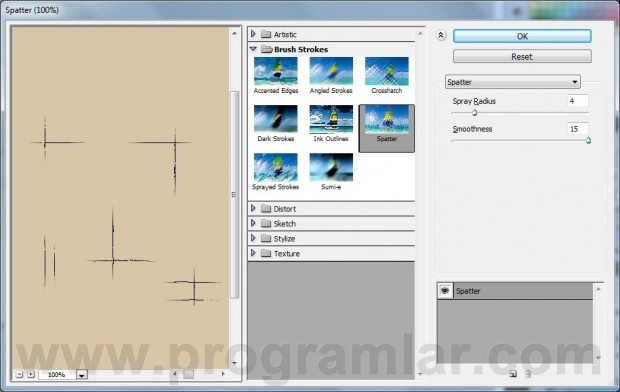The width and height of the screenshot is (620, 392).
Task: Click the Texture folder icon
Action: click(x=266, y=253)
